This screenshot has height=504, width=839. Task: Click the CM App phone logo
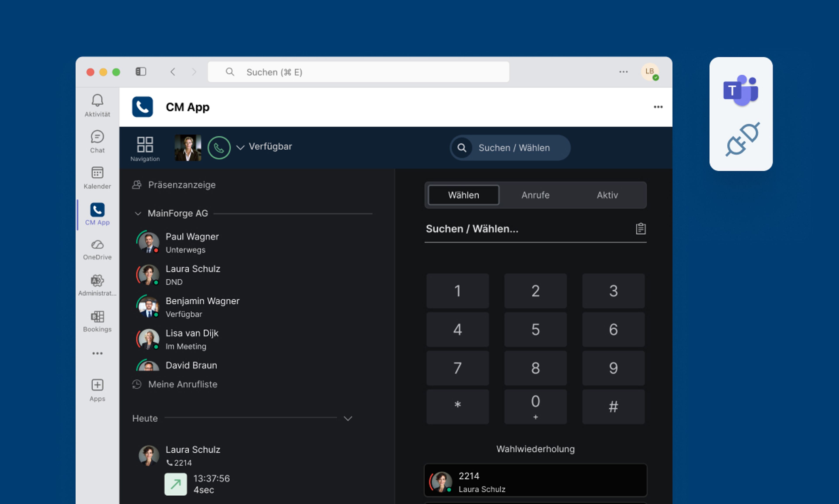(x=142, y=107)
